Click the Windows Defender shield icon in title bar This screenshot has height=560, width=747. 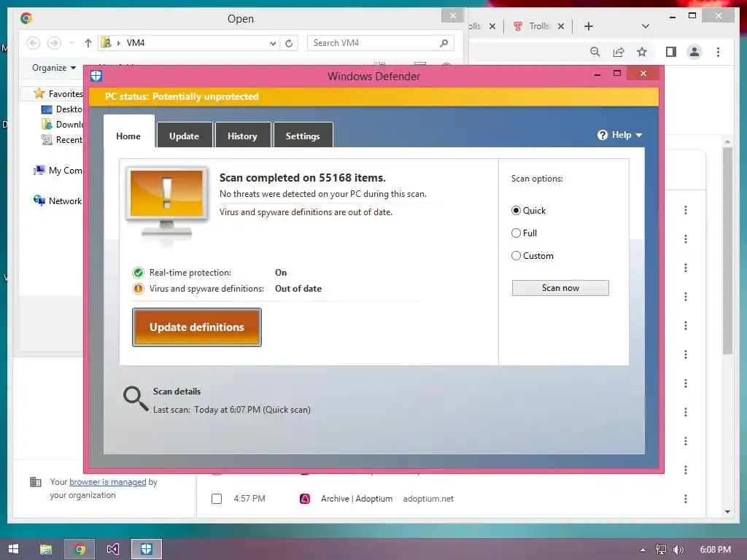coord(96,76)
